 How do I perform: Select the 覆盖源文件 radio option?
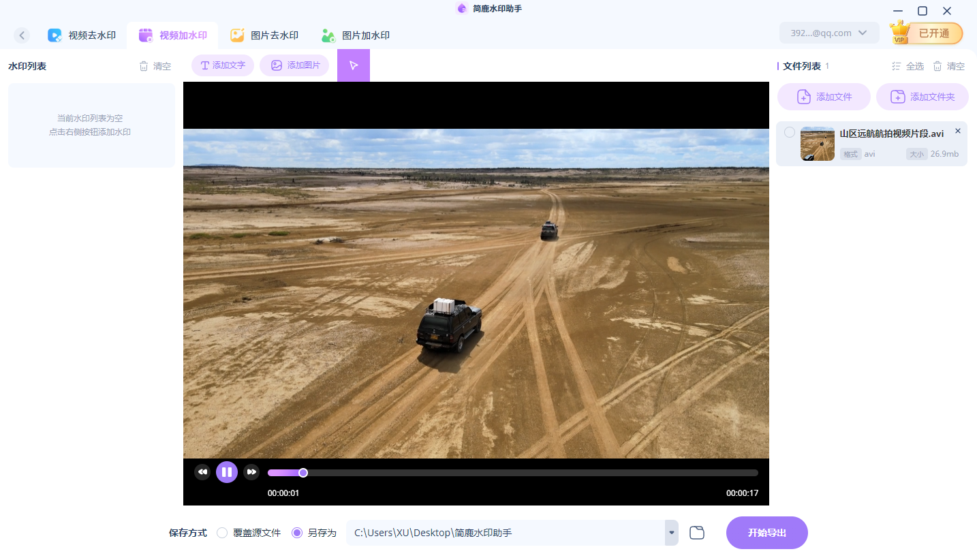coord(222,533)
